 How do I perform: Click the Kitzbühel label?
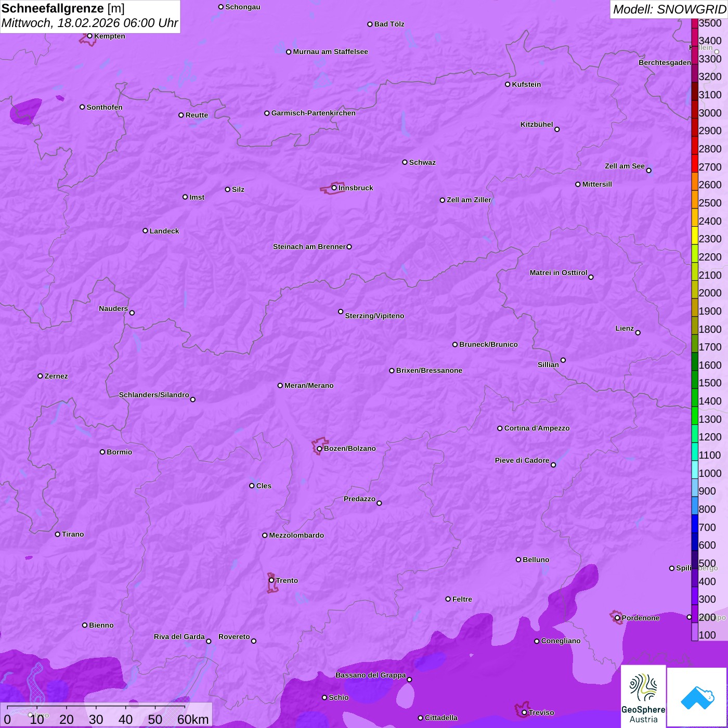click(537, 124)
